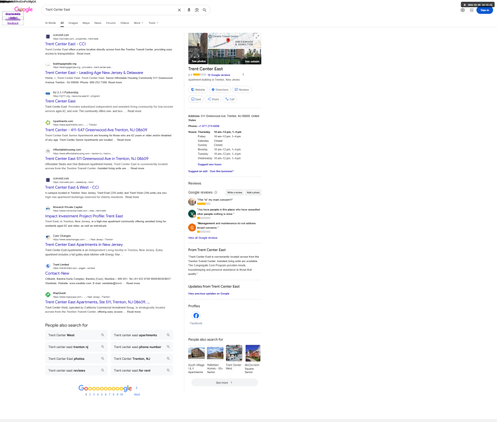Click the Google reviews info icon
Image resolution: width=500 pixels, height=422 pixels.
point(216,192)
